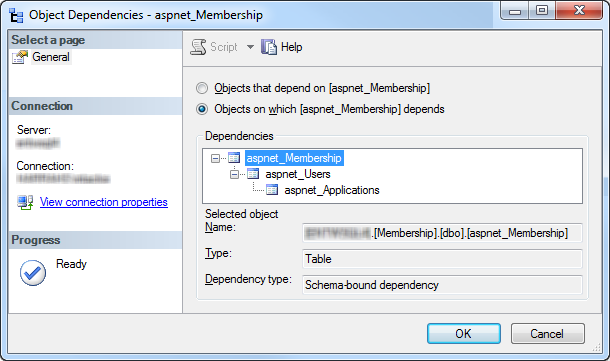610x361 pixels.
Task: Click the Script toolbar icon
Action: pyautogui.click(x=198, y=47)
